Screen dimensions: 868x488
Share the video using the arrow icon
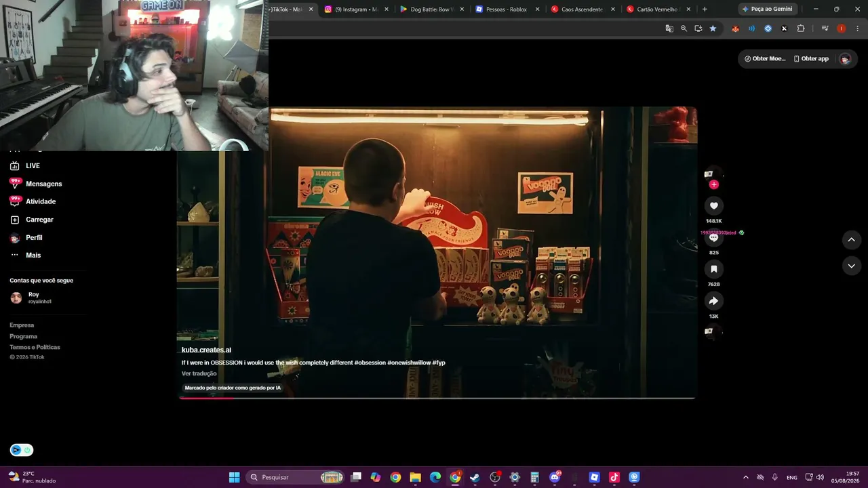(x=713, y=301)
